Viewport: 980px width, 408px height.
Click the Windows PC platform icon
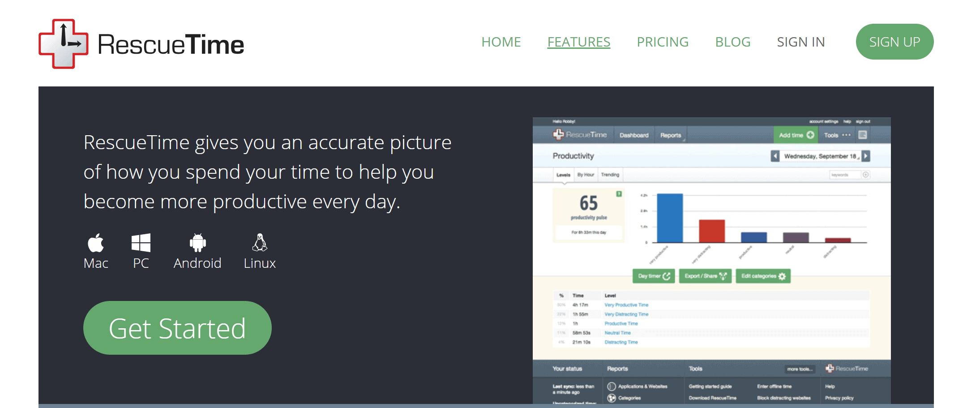[x=141, y=243]
